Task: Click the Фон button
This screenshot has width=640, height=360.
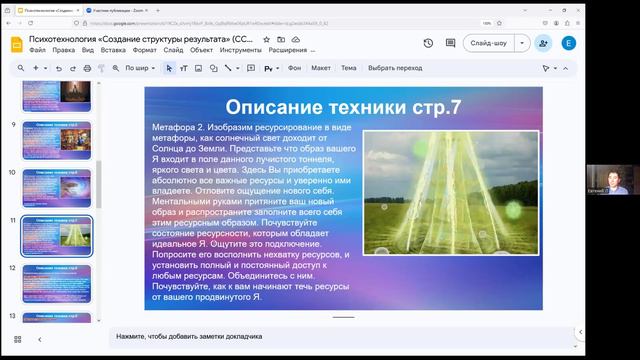Action: [294, 68]
